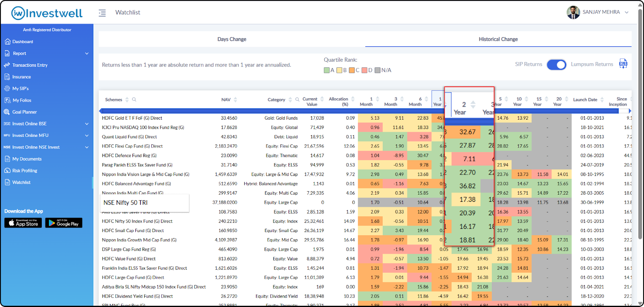This screenshot has width=644, height=307.
Task: Sort by Current Value column arrows
Action: (322, 99)
